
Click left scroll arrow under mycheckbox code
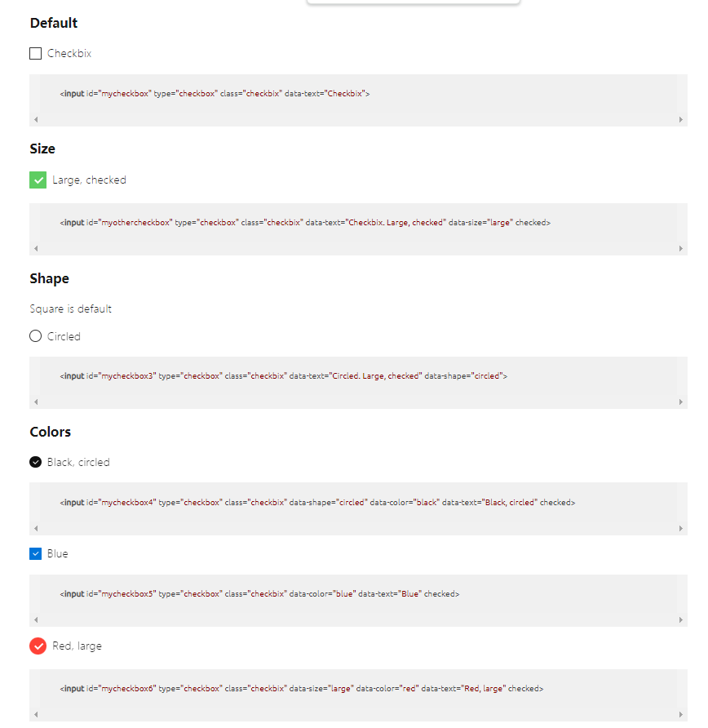tap(36, 120)
